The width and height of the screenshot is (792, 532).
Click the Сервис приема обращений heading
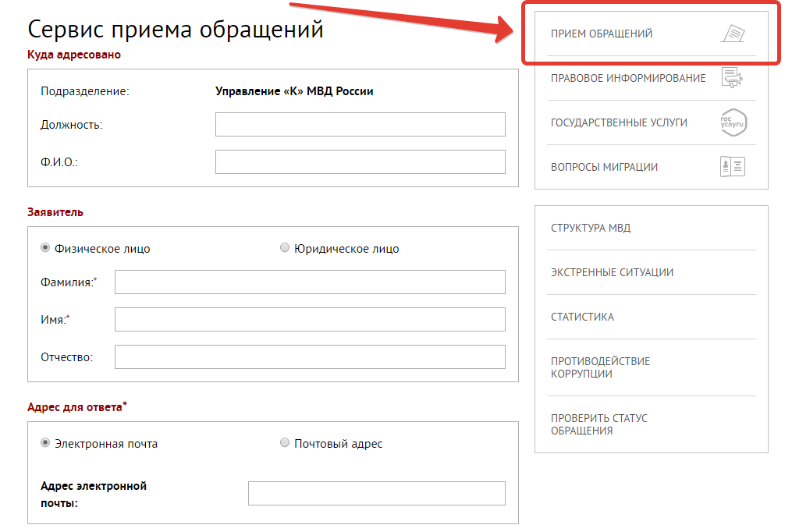176,30
